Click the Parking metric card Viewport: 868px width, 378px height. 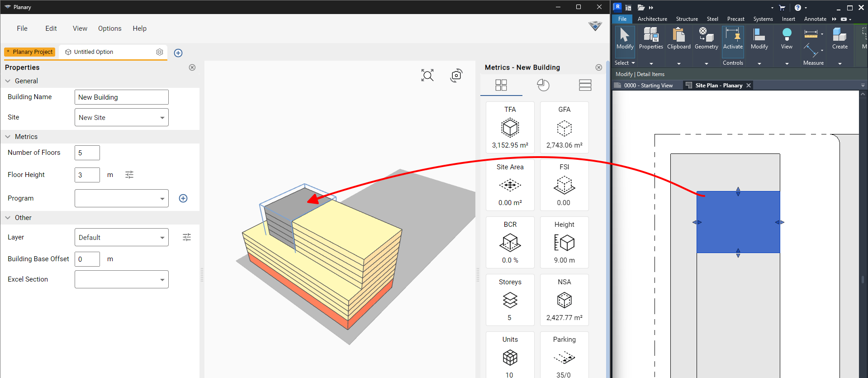pyautogui.click(x=564, y=355)
